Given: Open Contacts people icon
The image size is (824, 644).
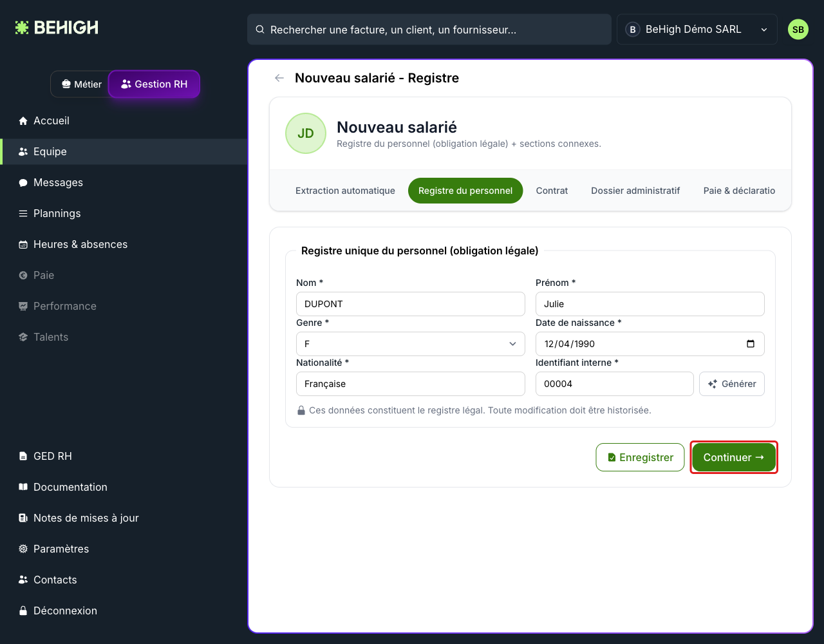Looking at the screenshot, I should pos(23,580).
